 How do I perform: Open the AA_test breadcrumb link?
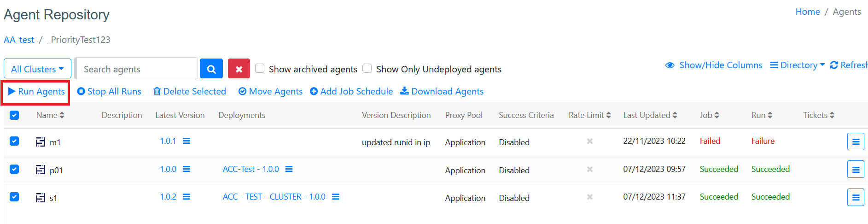(19, 40)
